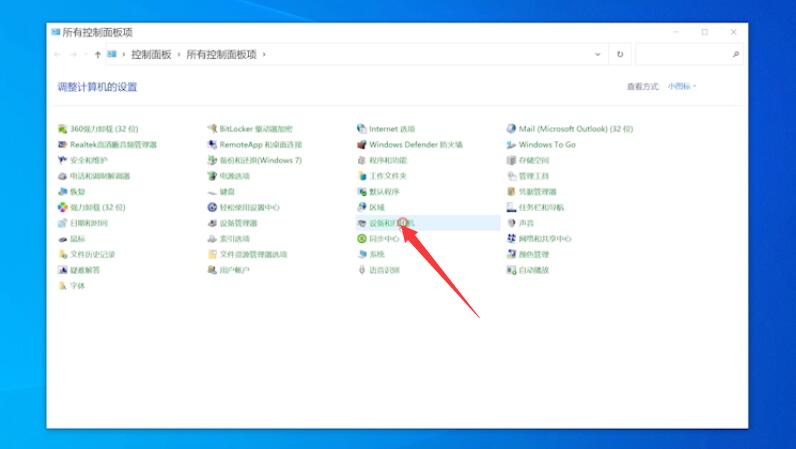Open 声音 settings
This screenshot has width=796, height=449.
pyautogui.click(x=520, y=223)
